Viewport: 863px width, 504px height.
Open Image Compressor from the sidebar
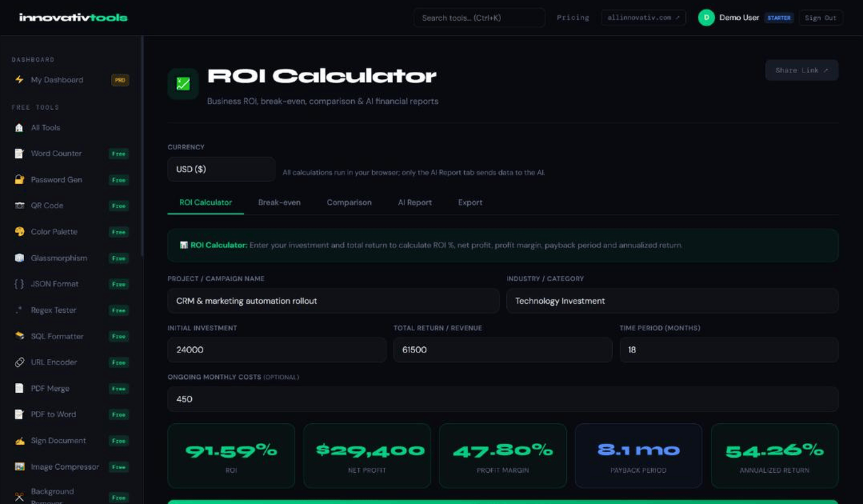point(70,467)
